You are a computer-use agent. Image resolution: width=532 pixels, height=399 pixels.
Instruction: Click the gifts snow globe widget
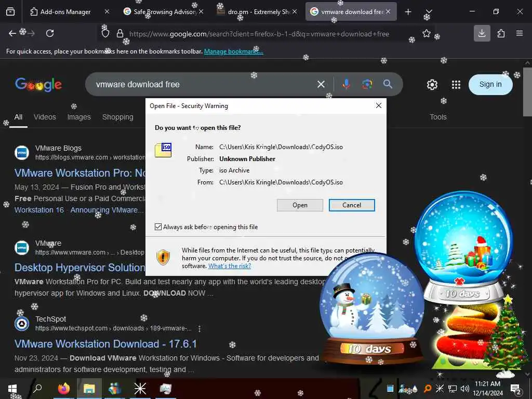point(463,248)
